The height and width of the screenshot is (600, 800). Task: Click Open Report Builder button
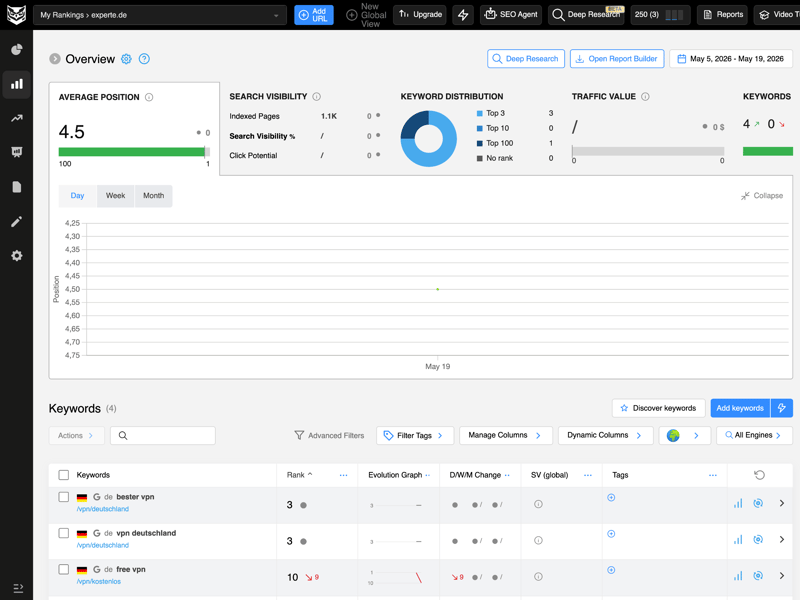coord(617,59)
